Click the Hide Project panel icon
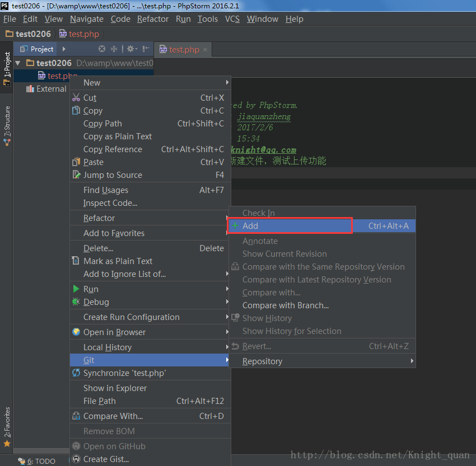 coord(146,49)
